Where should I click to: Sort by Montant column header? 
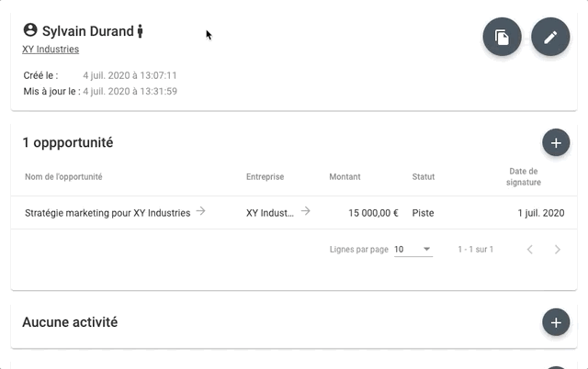point(345,177)
